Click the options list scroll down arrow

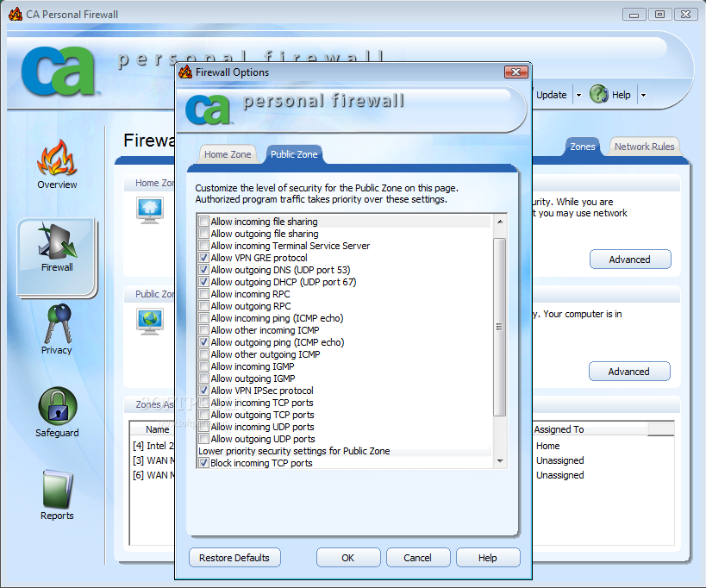pos(500,461)
